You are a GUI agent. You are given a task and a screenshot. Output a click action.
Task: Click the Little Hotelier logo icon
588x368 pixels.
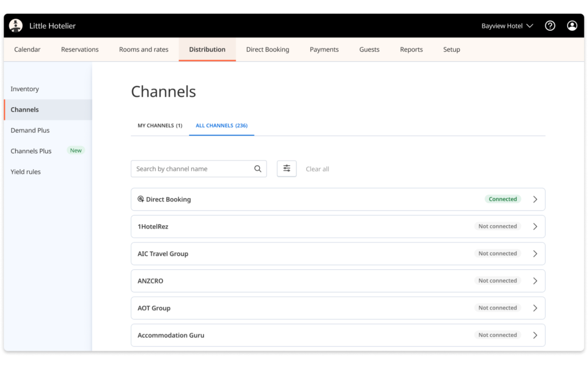point(16,26)
